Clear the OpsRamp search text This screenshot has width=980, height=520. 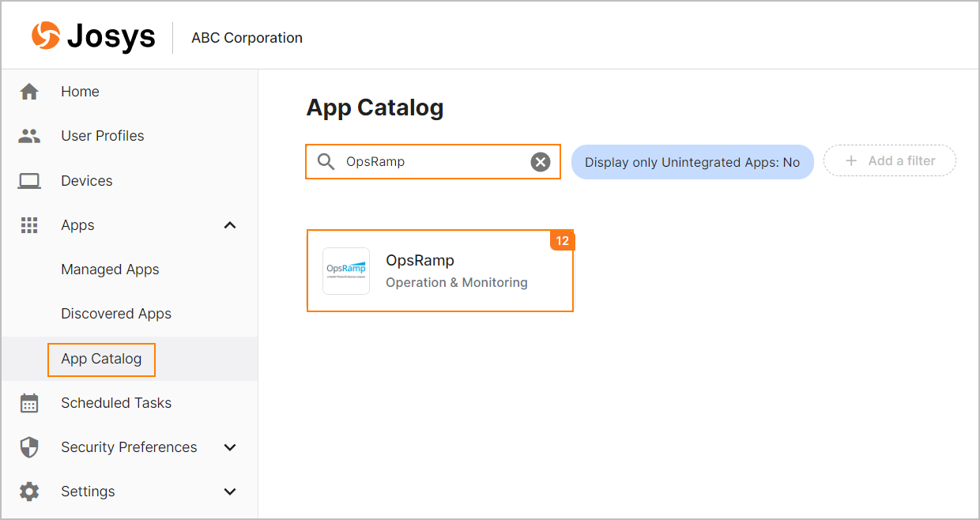click(541, 162)
